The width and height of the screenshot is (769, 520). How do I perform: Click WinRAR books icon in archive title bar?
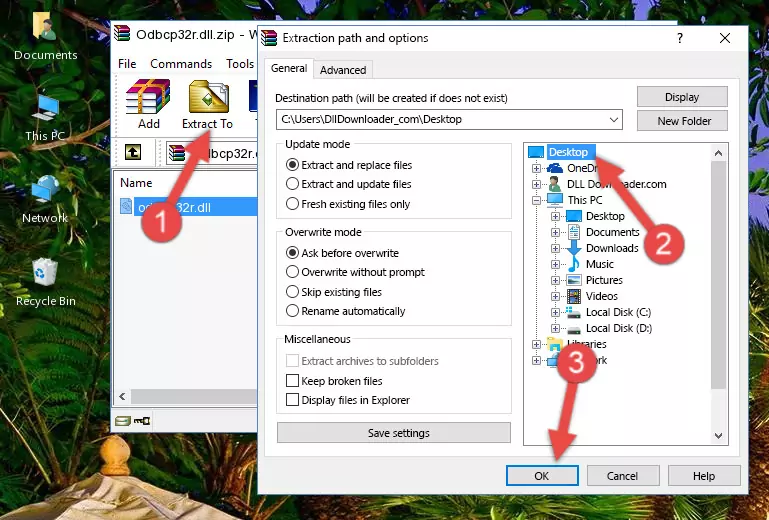122,33
